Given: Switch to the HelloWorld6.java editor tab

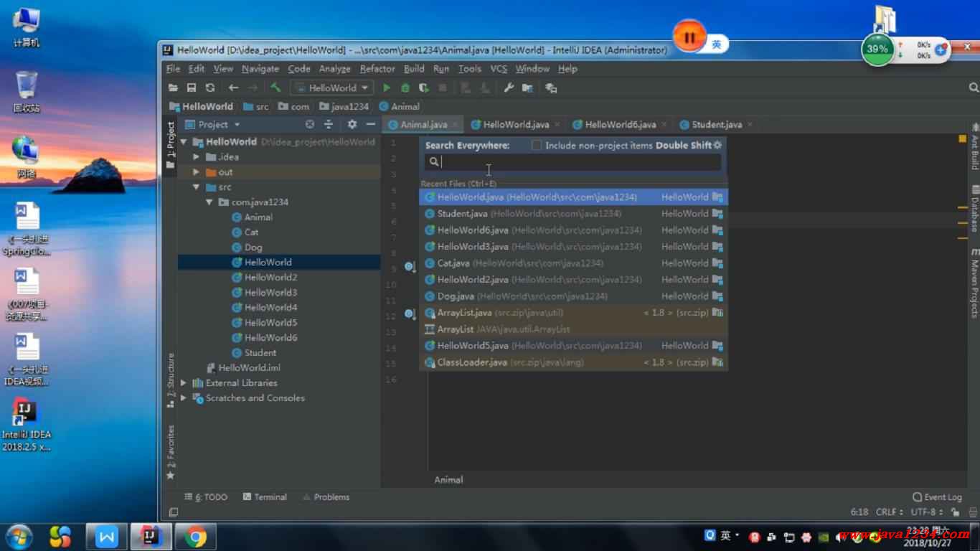Looking at the screenshot, I should tap(620, 124).
